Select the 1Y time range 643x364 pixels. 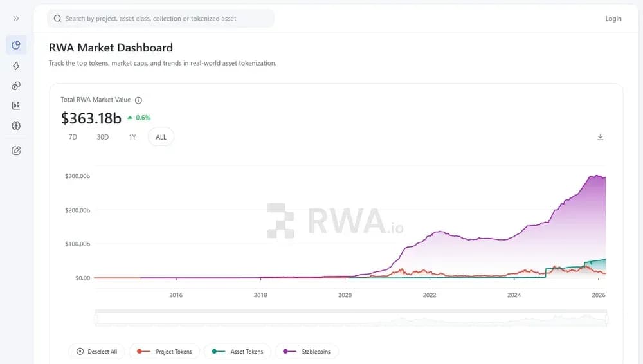coord(132,137)
